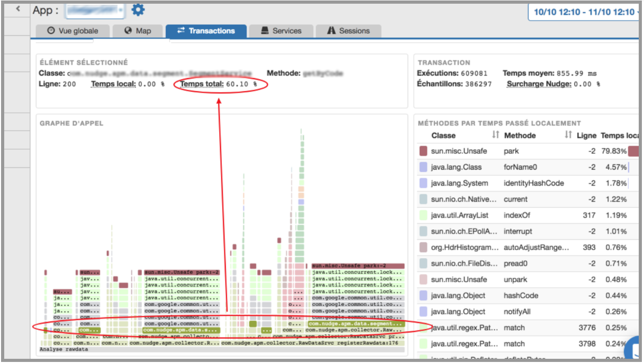Go to the Sessions tab
Screen dimensions: 644x363
click(x=348, y=31)
